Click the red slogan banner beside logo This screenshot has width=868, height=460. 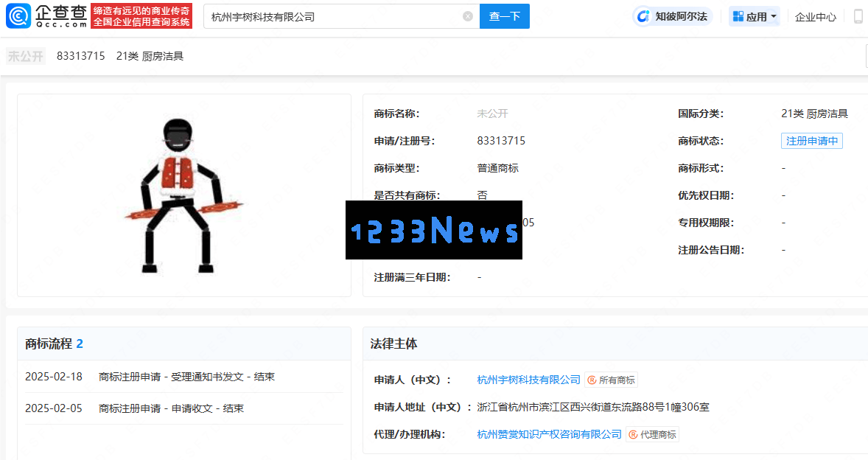[141, 16]
